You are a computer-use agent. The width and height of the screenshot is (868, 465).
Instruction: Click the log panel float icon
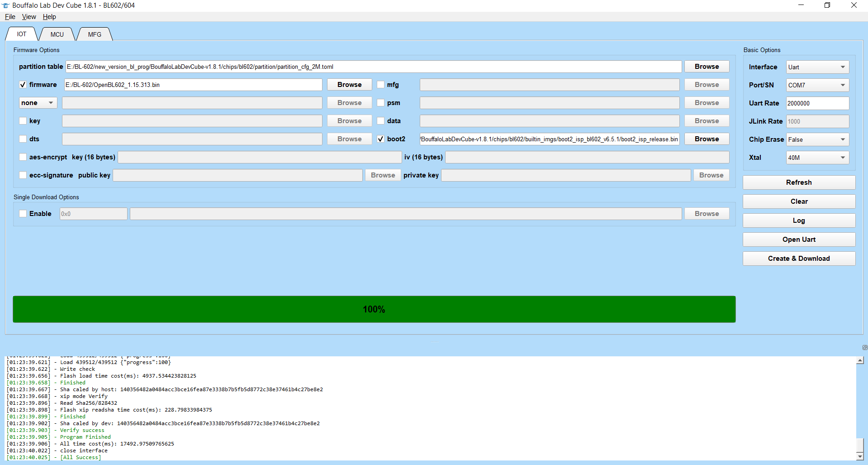[864, 347]
